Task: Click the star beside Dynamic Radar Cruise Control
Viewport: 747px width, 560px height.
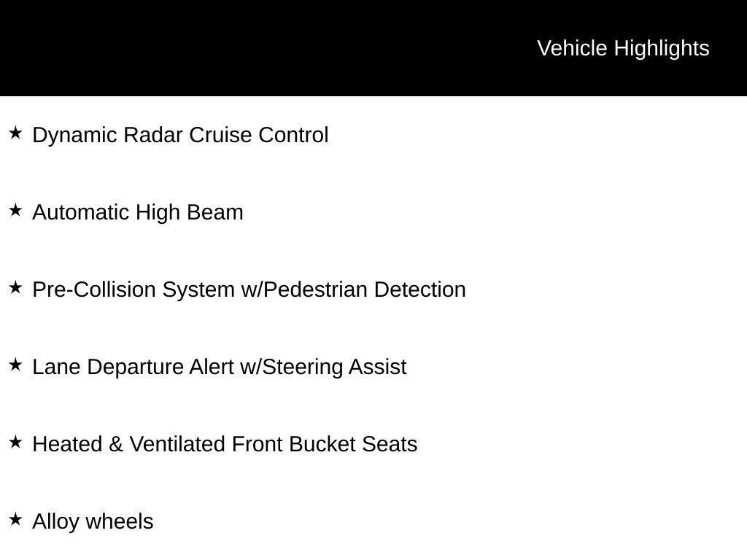Action: [x=15, y=133]
